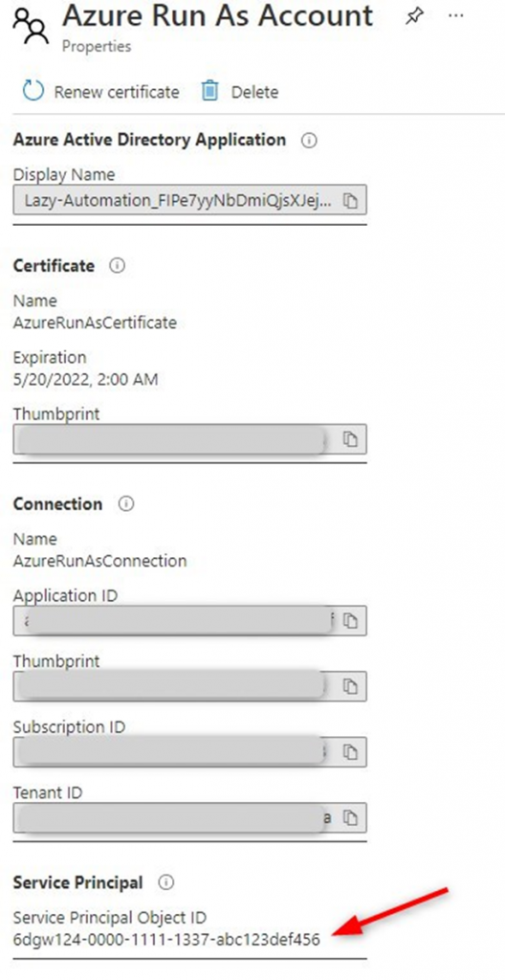Click the Renew certificate circular arrow icon

[x=33, y=91]
